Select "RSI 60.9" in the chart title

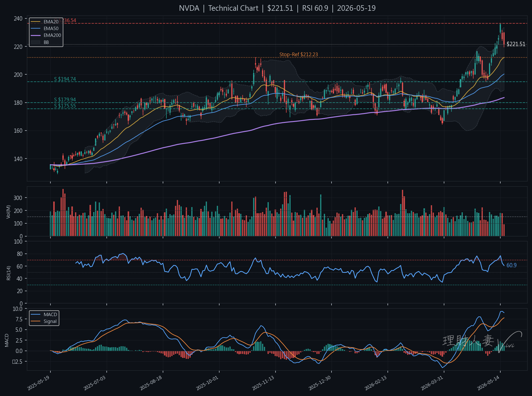pyautogui.click(x=315, y=8)
